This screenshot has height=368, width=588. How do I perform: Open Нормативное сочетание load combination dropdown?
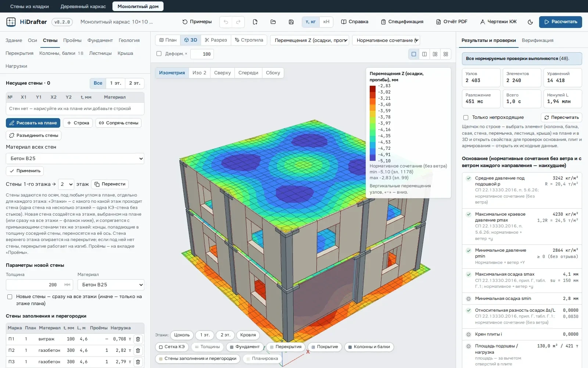tap(386, 40)
